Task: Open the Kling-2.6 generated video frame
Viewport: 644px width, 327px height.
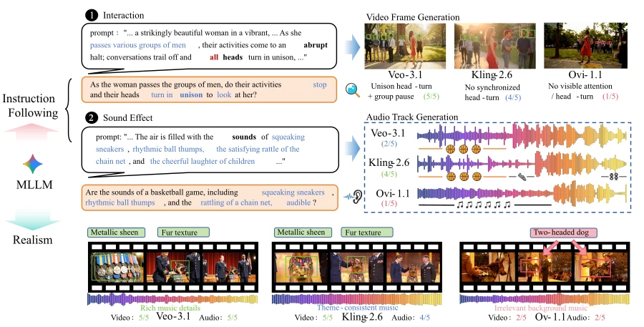Action: pyautogui.click(x=495, y=46)
